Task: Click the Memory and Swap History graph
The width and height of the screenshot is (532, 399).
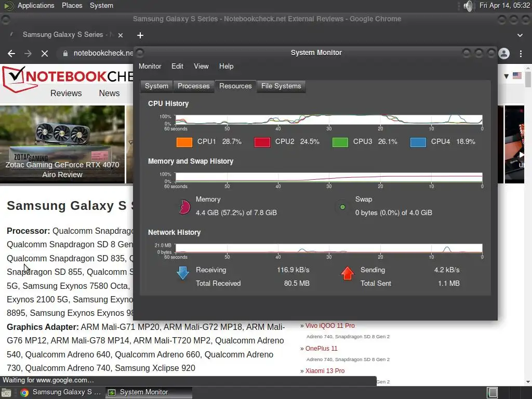Action: pos(329,178)
